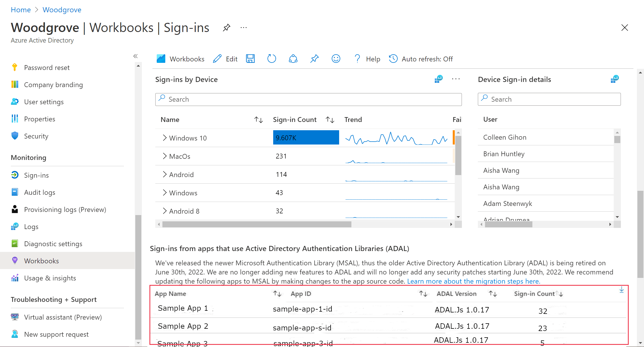
Task: Select the Security shield icon in the sidebar
Action: 15,136
